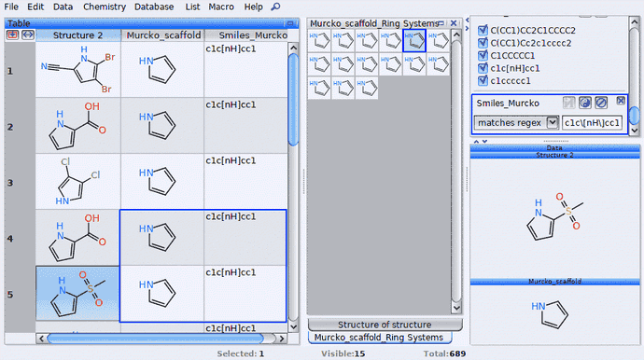This screenshot has width=644, height=360.
Task: Click the disable filter icon for Smiles_Murcko
Action: 601,103
